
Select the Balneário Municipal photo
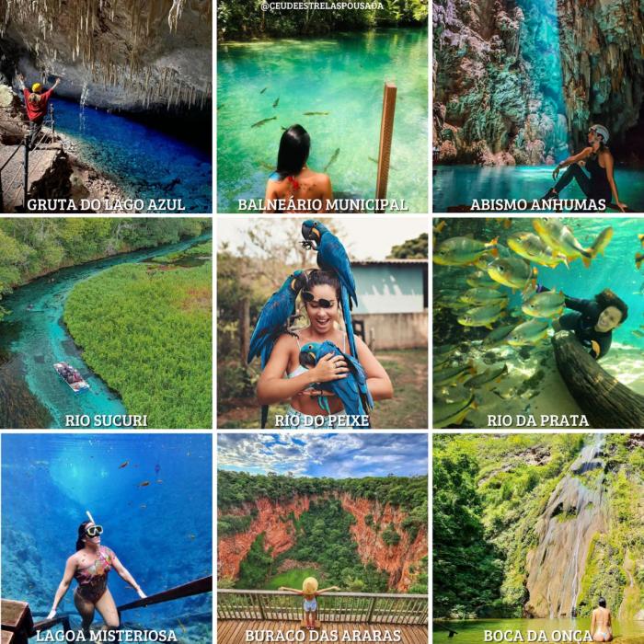pyautogui.click(x=322, y=106)
